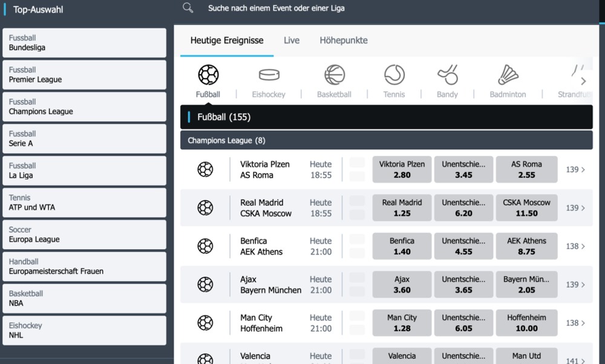Click match names Man City Hoffenheim
Viewport: 605px width, 364px height.
(261, 323)
